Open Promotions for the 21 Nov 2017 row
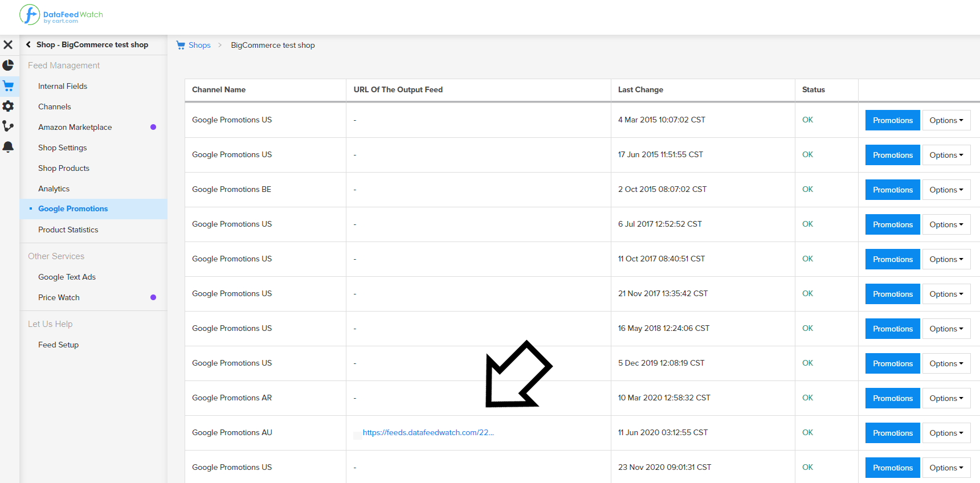This screenshot has width=980, height=483. coord(893,294)
